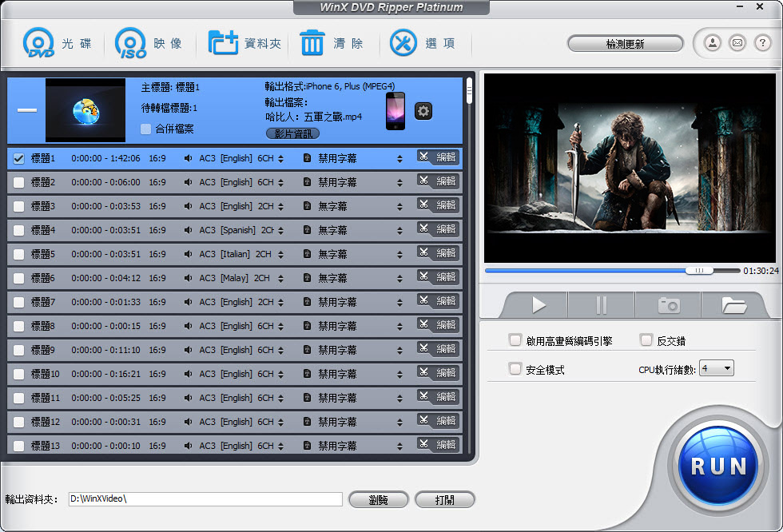Viewport: 783px width, 532px height.
Task: Click the output filename 哈比人：五軍之戰.mp4
Action: coord(313,117)
